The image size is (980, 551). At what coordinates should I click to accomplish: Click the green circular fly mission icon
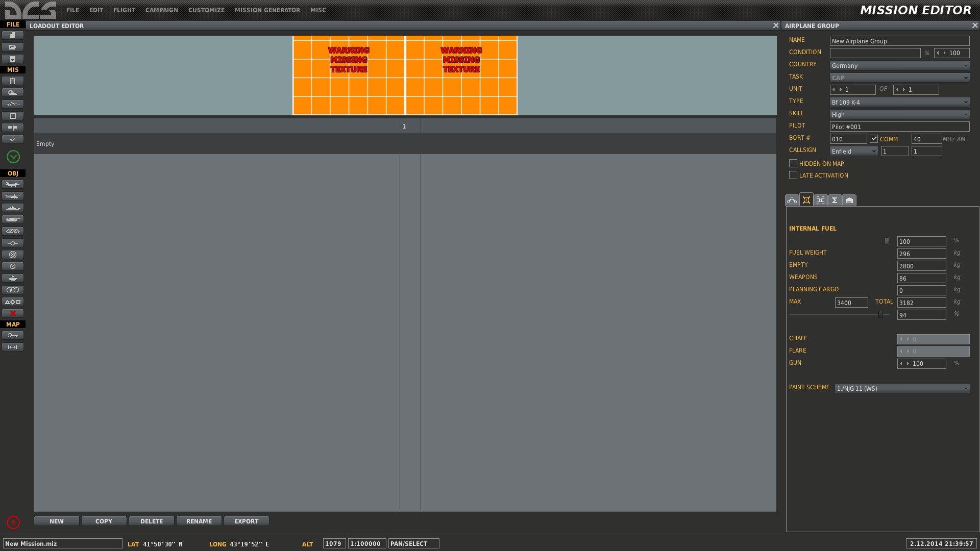coord(13,157)
